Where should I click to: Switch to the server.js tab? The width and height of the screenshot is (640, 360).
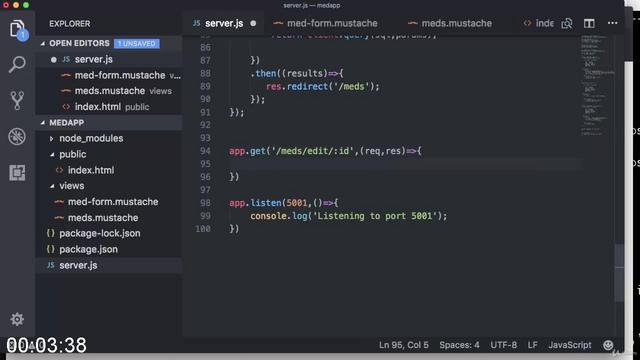click(x=224, y=23)
